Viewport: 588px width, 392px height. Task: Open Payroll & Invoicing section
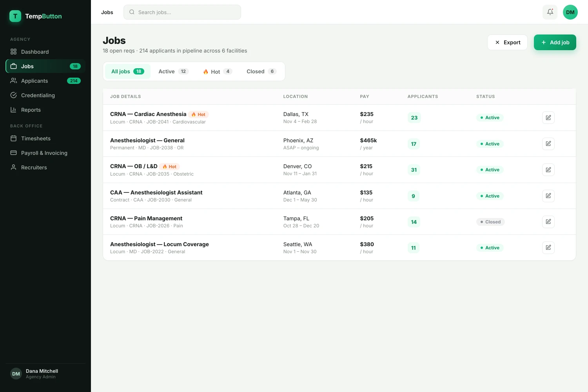(x=45, y=153)
